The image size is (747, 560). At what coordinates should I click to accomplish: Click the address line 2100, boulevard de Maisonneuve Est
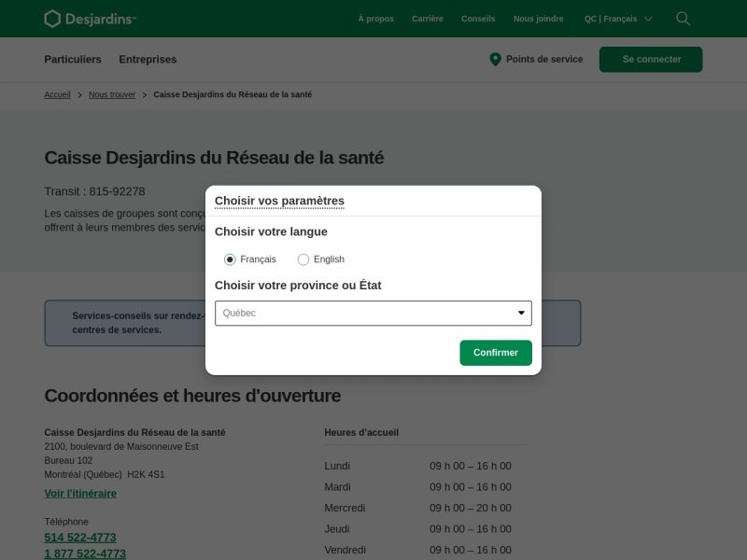[x=121, y=447]
